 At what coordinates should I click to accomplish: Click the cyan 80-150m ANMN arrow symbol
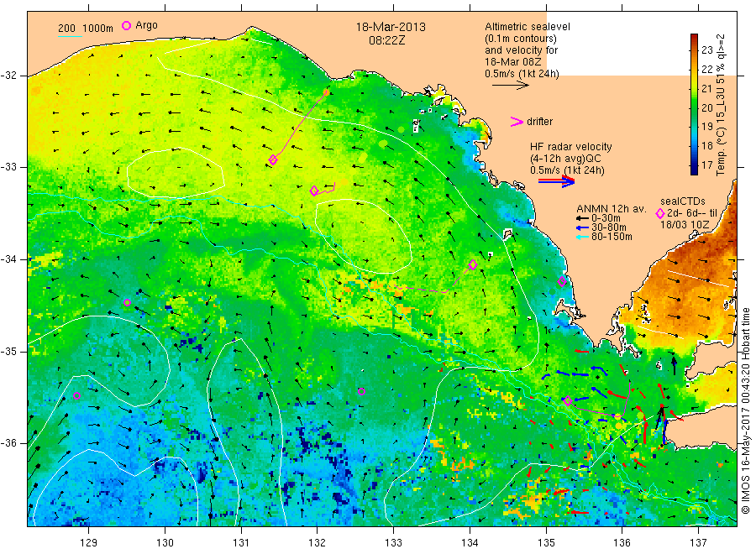[x=582, y=237]
